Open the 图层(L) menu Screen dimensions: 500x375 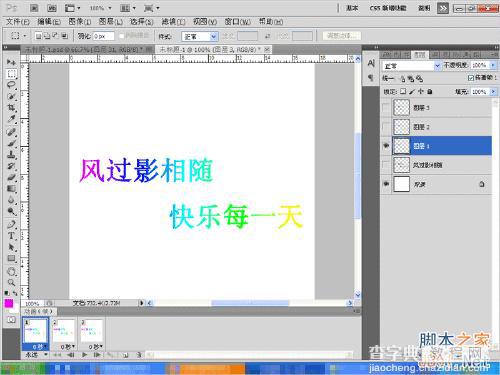click(x=111, y=22)
